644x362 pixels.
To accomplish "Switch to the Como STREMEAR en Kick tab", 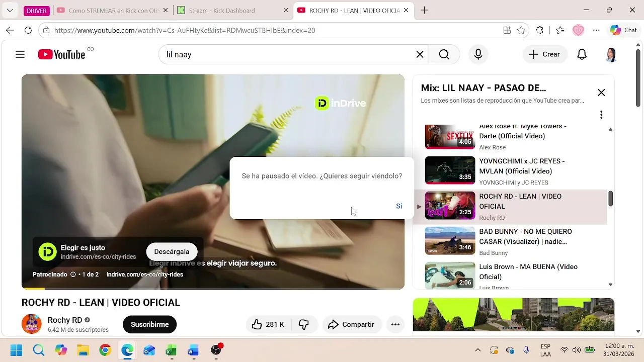I will (x=113, y=10).
